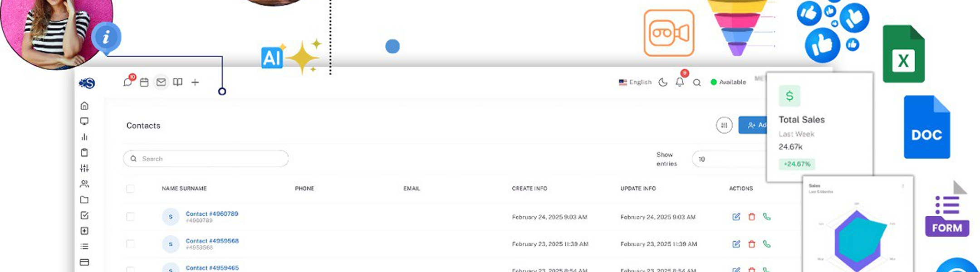Open Contact #4959568 link

pyautogui.click(x=212, y=241)
